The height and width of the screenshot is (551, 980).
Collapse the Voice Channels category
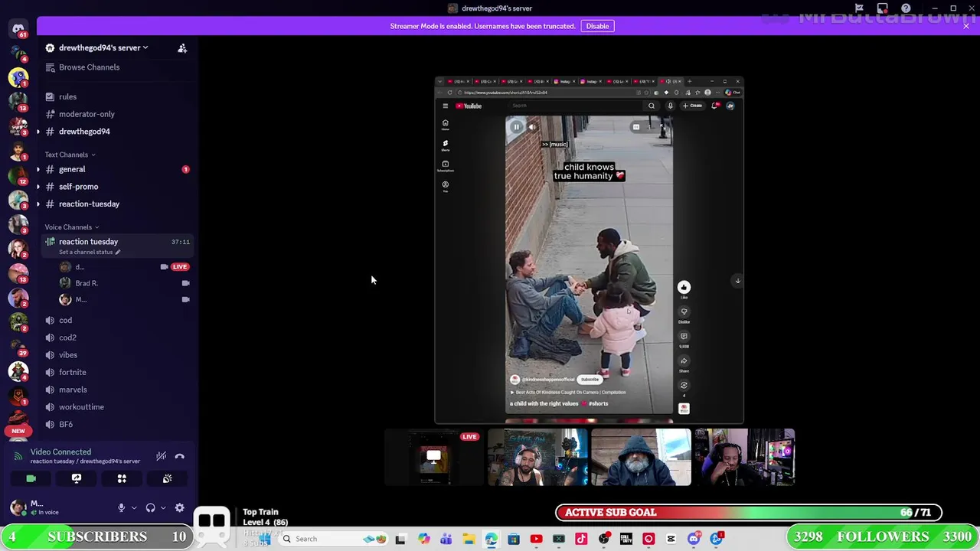(72, 227)
